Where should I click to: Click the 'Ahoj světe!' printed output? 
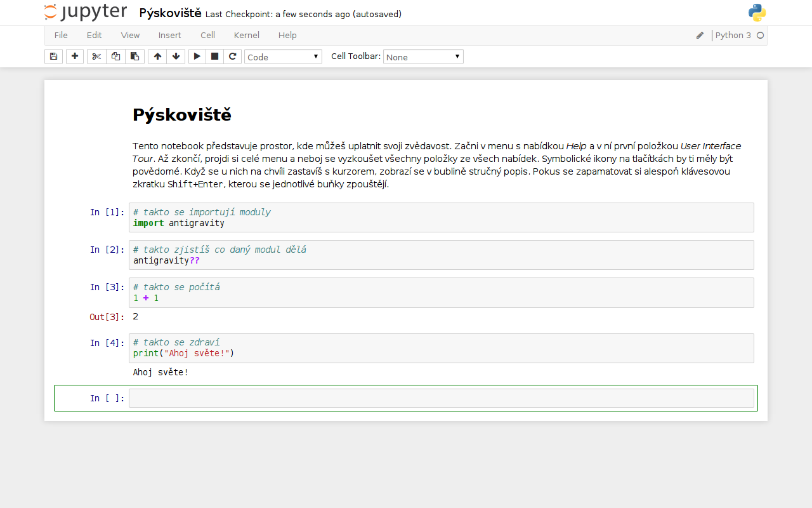tap(160, 372)
